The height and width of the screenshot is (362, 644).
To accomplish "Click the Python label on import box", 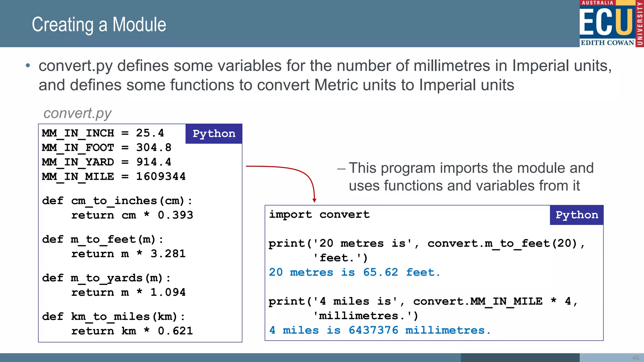I will [576, 215].
